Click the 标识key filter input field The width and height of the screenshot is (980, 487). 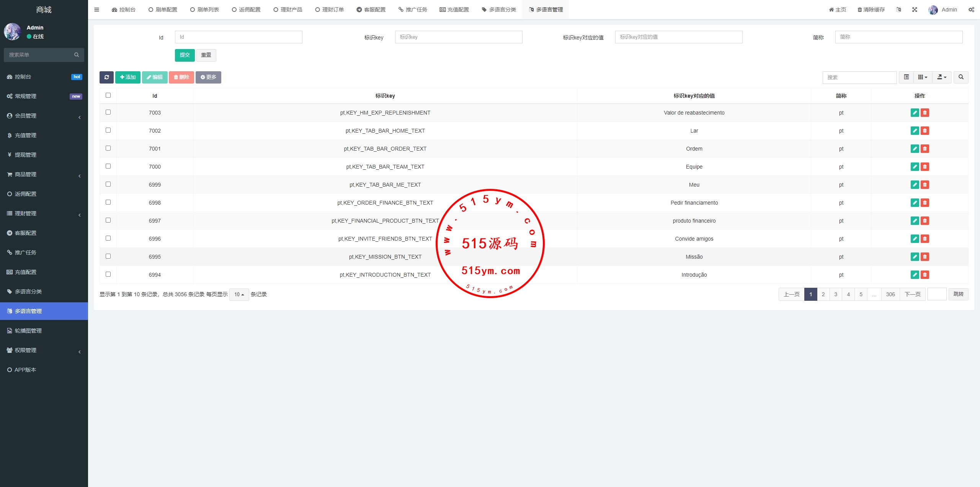[x=458, y=37]
